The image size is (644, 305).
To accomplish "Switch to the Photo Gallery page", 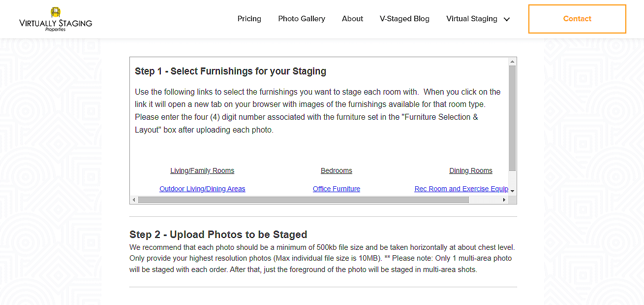I will [302, 19].
